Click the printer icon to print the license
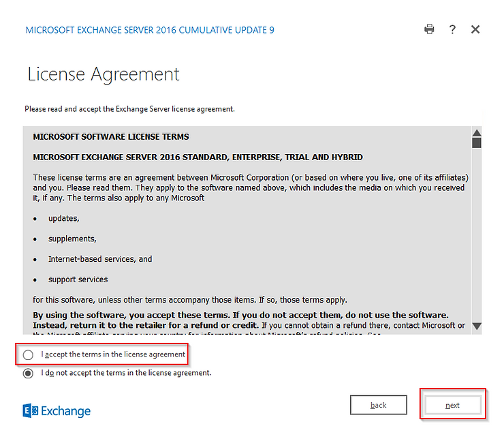504x439 pixels. pos(429,29)
